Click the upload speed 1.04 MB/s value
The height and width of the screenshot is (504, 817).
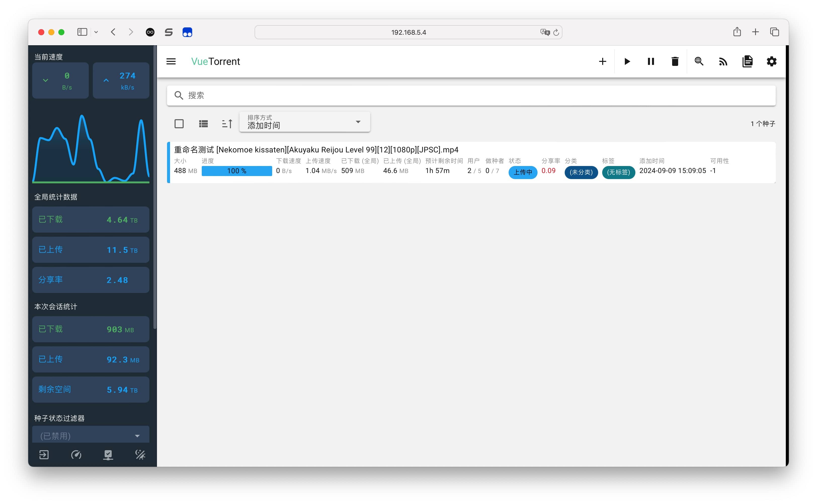(x=321, y=171)
